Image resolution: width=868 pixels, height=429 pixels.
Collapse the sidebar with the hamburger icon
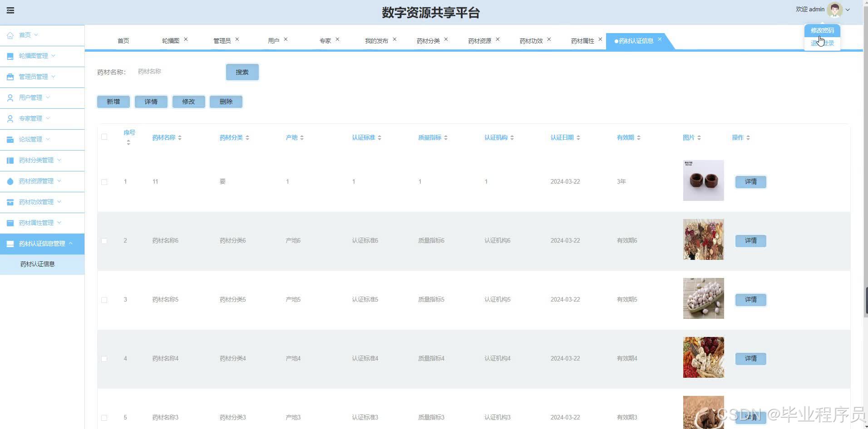[10, 10]
